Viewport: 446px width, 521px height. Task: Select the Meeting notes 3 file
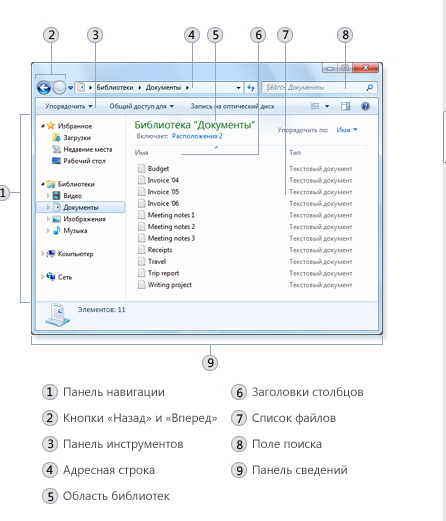[171, 238]
